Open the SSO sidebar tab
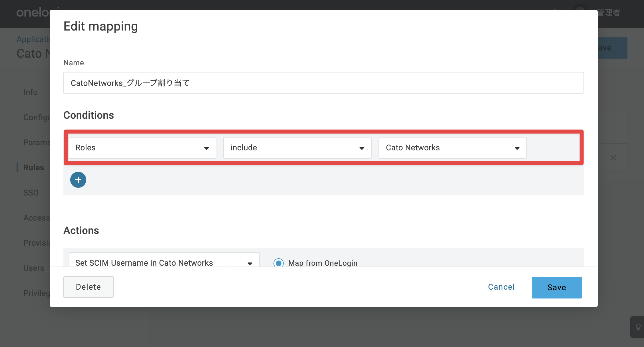 [x=31, y=193]
